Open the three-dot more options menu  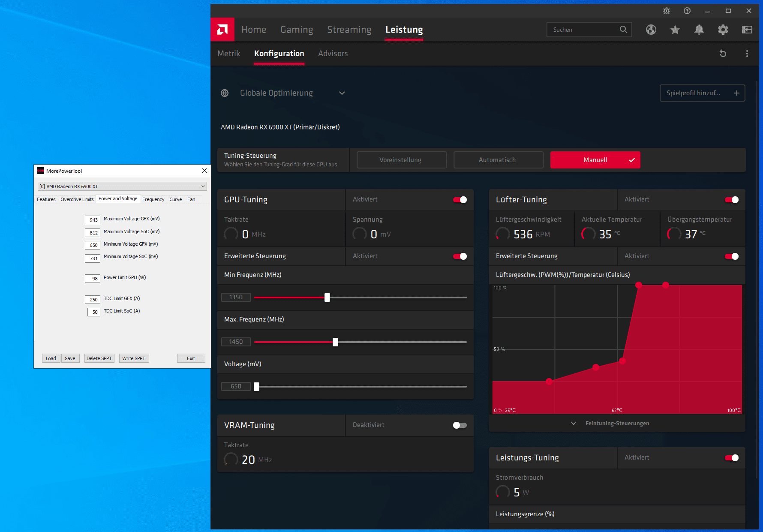pos(747,54)
